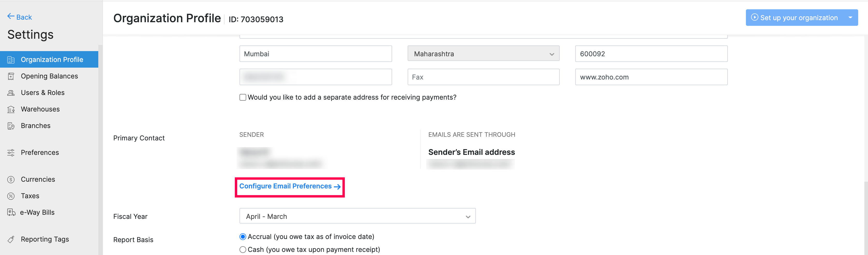Click the Set up your organization button
Screen dimensions: 868x255
click(795, 18)
